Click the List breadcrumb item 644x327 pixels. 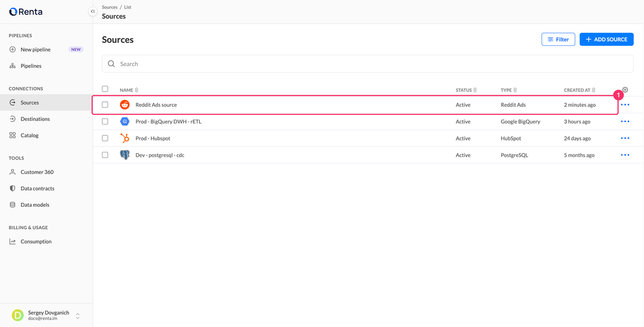(x=128, y=7)
